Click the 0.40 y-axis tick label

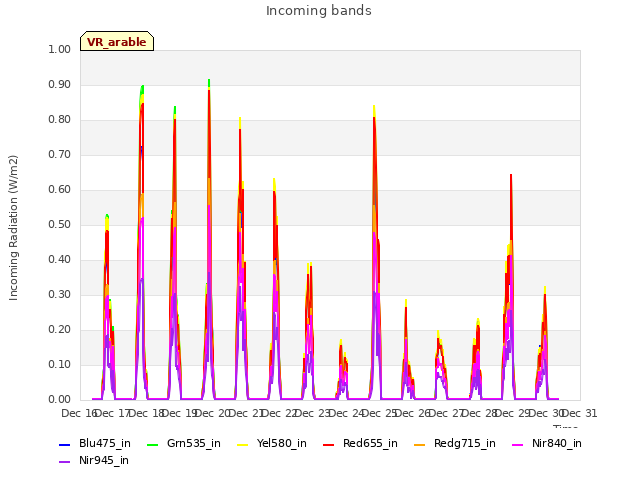point(60,260)
